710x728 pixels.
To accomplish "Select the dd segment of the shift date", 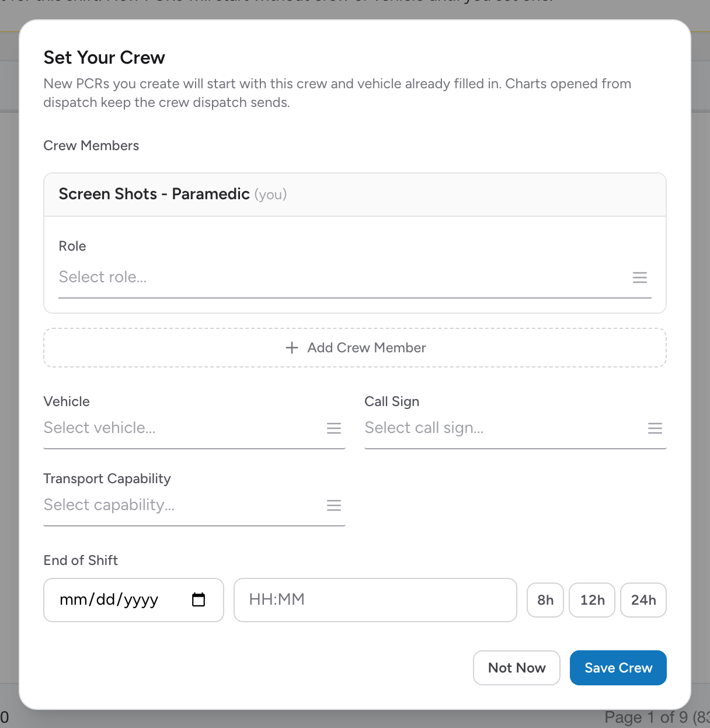I will 106,600.
